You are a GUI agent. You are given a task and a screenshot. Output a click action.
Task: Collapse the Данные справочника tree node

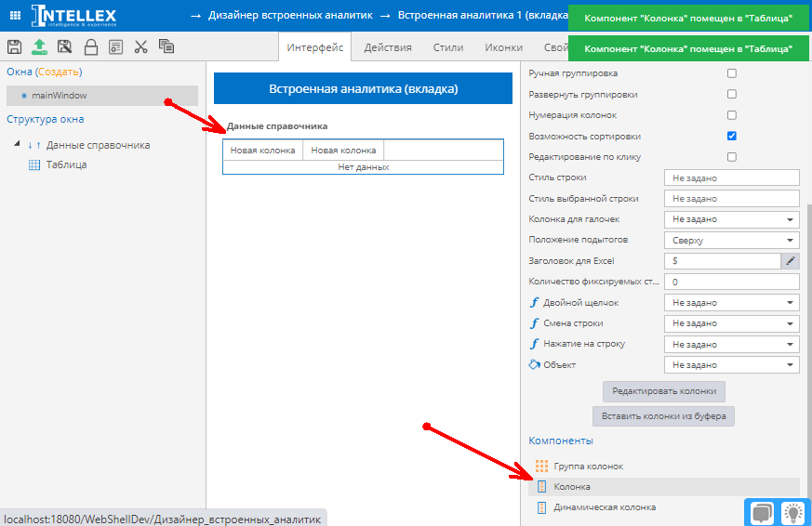(17, 144)
